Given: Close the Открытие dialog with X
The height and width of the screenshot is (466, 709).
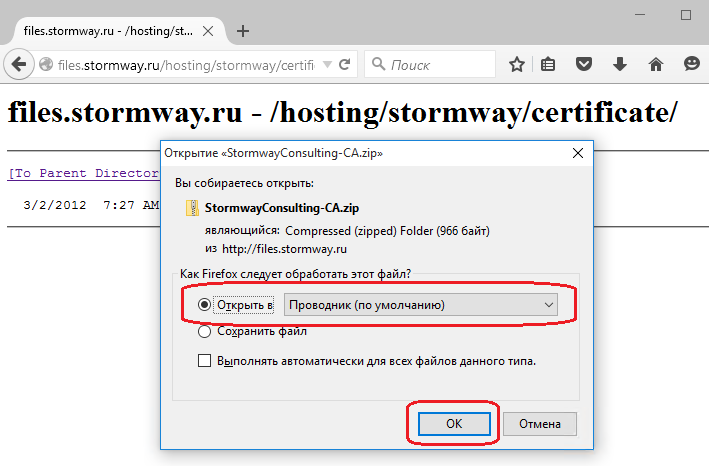Looking at the screenshot, I should (578, 153).
